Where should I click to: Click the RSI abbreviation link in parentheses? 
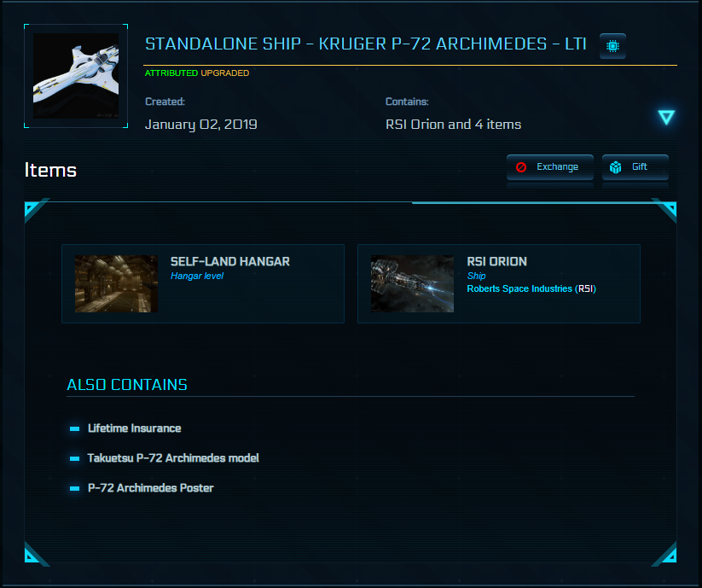[586, 289]
